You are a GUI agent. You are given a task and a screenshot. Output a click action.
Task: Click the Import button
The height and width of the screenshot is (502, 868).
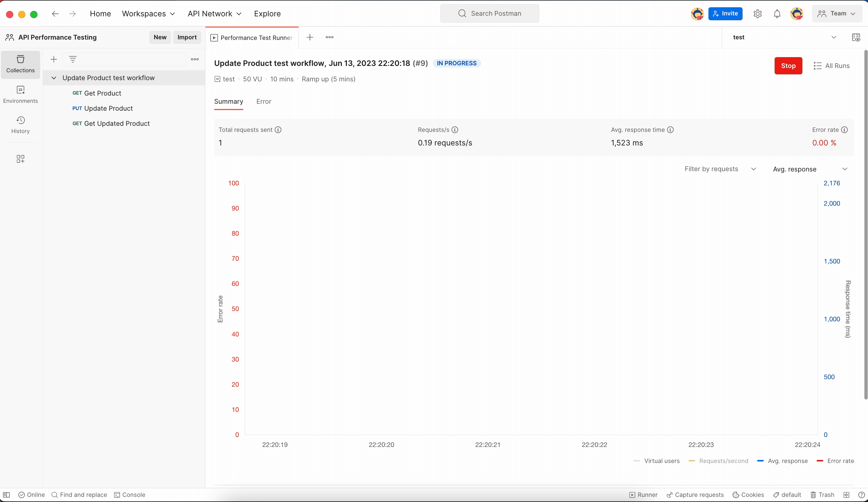(x=187, y=37)
